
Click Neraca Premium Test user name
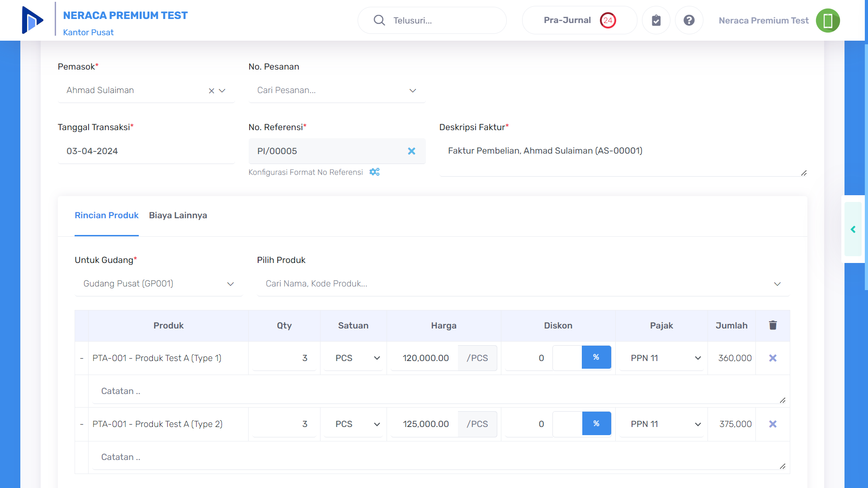[764, 20]
